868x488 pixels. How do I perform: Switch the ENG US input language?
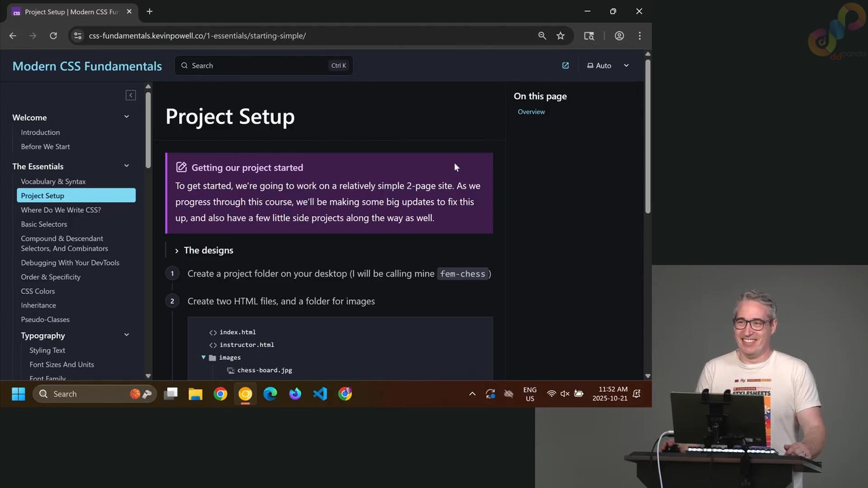[x=530, y=394]
